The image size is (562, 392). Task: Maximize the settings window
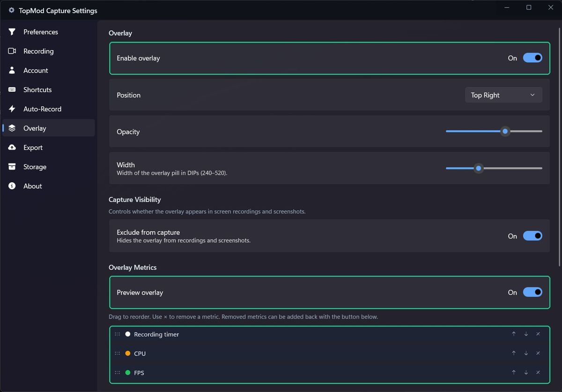click(529, 7)
